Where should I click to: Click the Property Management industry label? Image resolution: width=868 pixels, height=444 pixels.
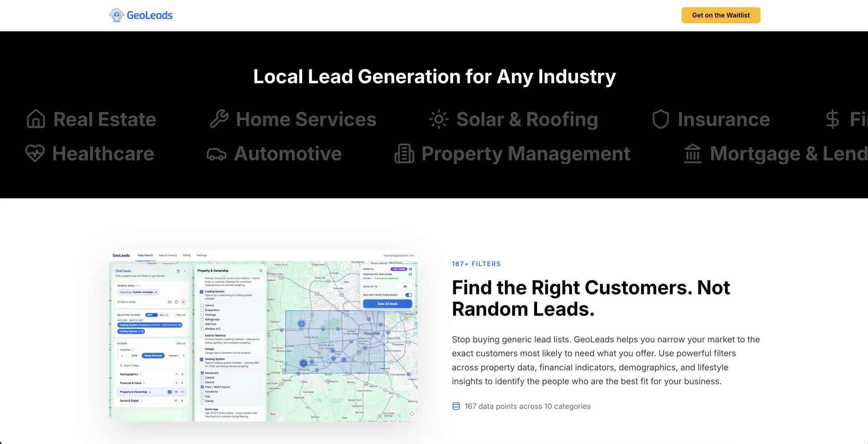click(526, 154)
